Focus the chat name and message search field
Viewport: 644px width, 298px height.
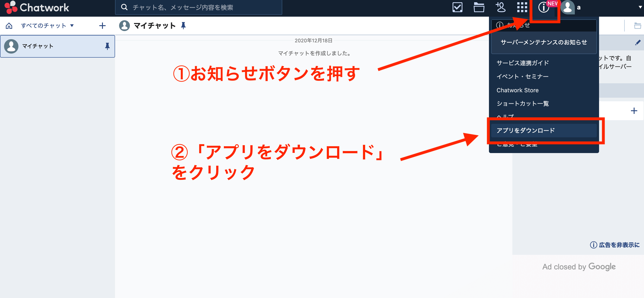(x=198, y=7)
